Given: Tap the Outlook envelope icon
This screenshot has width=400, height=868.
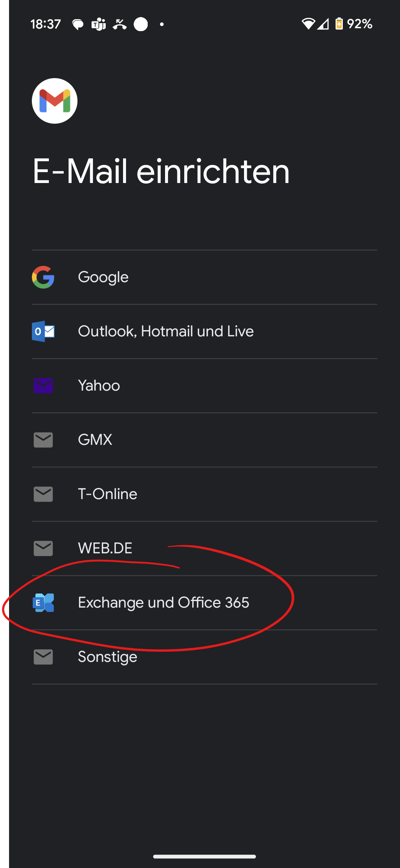Looking at the screenshot, I should pyautogui.click(x=43, y=331).
